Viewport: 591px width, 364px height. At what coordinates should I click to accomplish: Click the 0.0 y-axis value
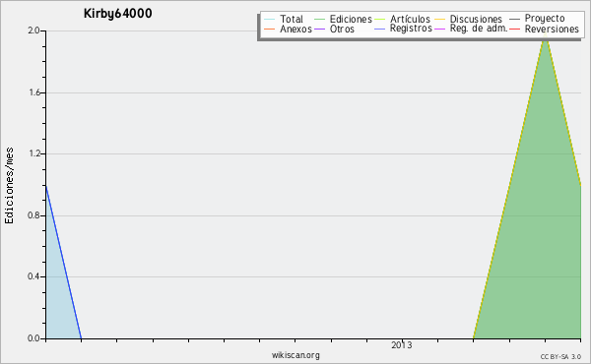pyautogui.click(x=33, y=338)
